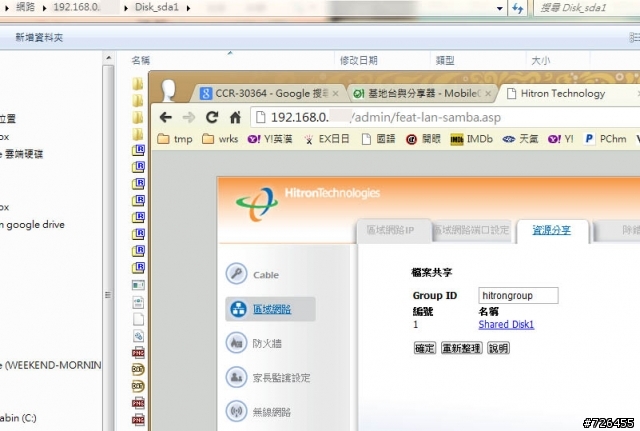The height and width of the screenshot is (431, 640).
Task: Open the 國語 bookmark
Action: coord(378,139)
